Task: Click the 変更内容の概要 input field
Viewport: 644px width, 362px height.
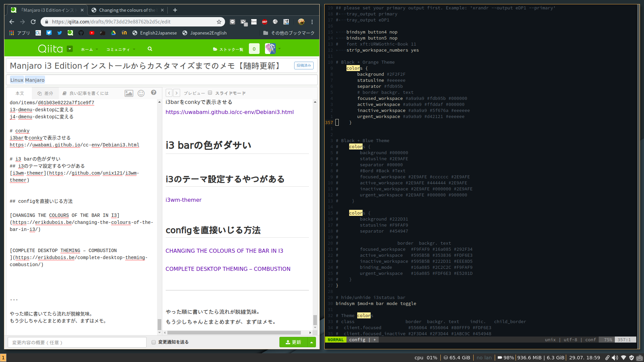Action: 77,342
